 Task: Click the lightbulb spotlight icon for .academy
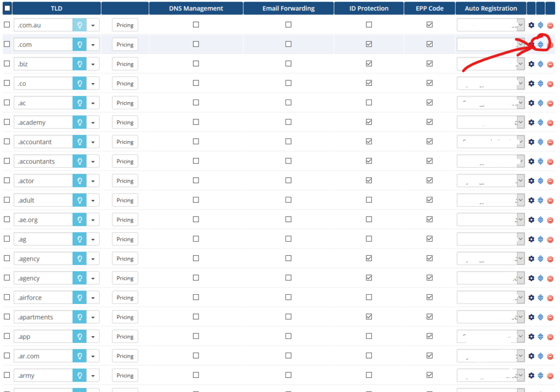pos(80,122)
